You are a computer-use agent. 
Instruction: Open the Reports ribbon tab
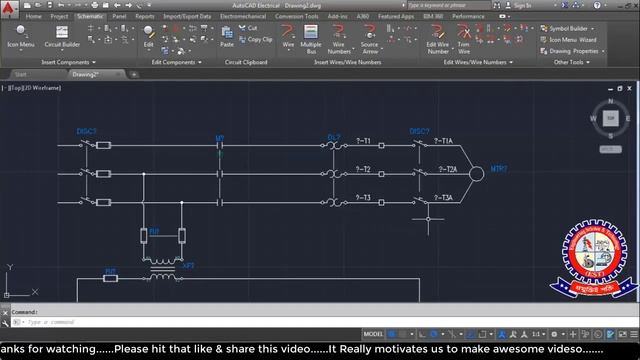point(145,16)
